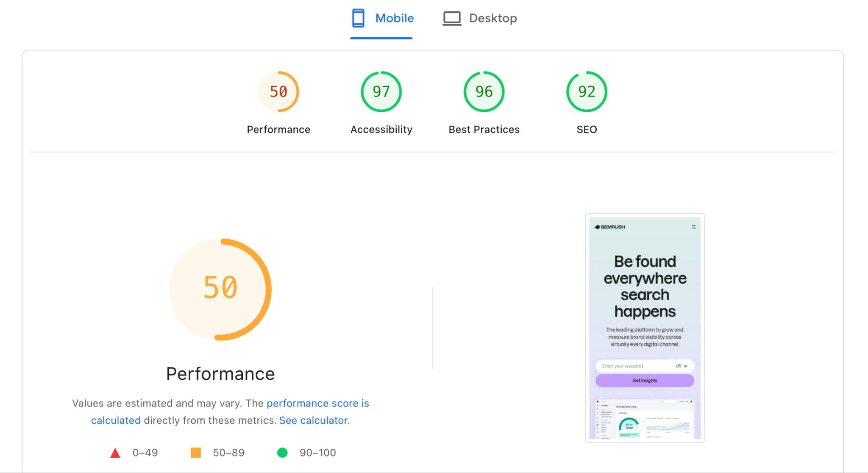
Task: Click the large 50 Performance gauge
Action: tap(220, 289)
